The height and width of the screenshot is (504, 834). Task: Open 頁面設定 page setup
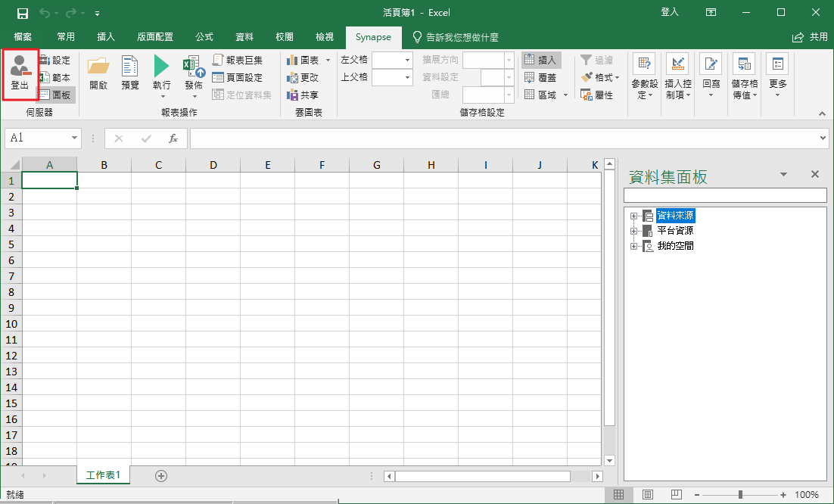tap(238, 77)
